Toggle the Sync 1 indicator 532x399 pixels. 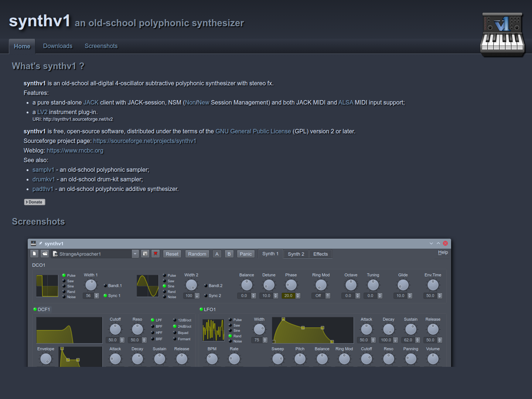pos(112,296)
